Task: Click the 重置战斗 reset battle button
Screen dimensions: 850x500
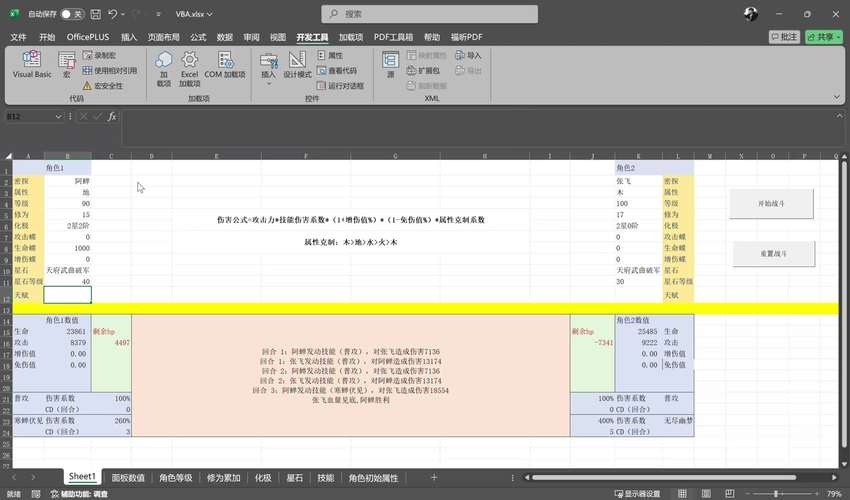Action: (773, 253)
